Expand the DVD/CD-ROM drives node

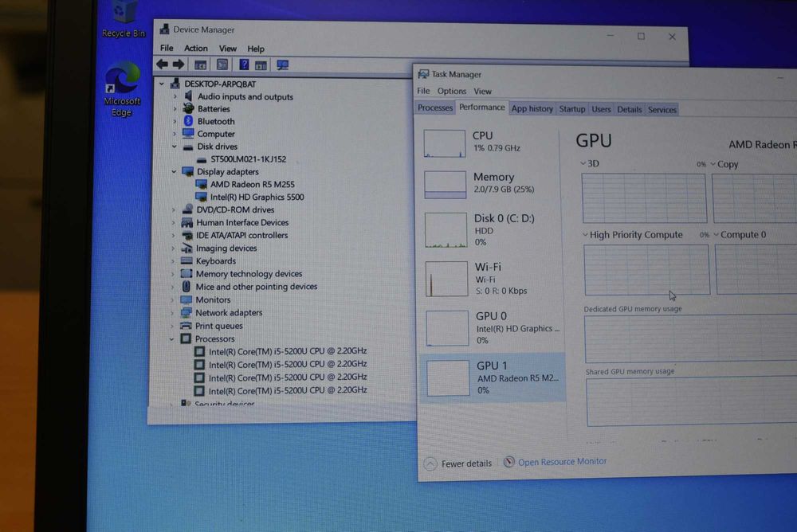point(173,209)
